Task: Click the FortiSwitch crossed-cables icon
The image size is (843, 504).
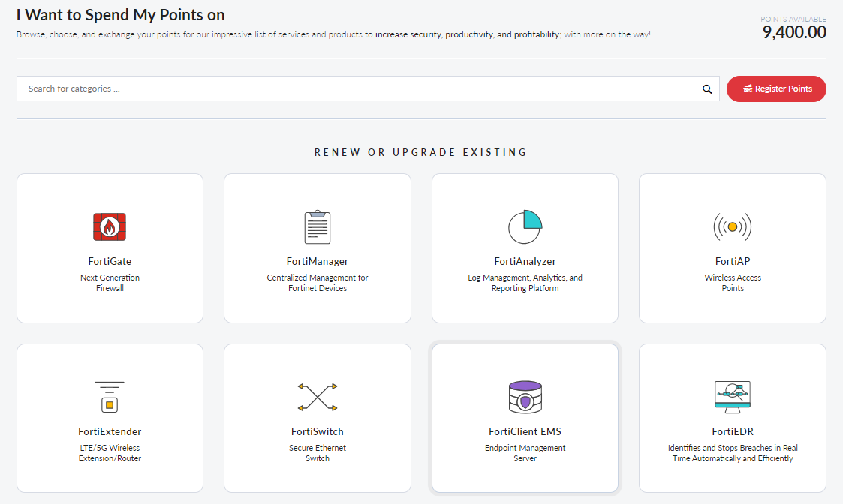Action: [317, 397]
